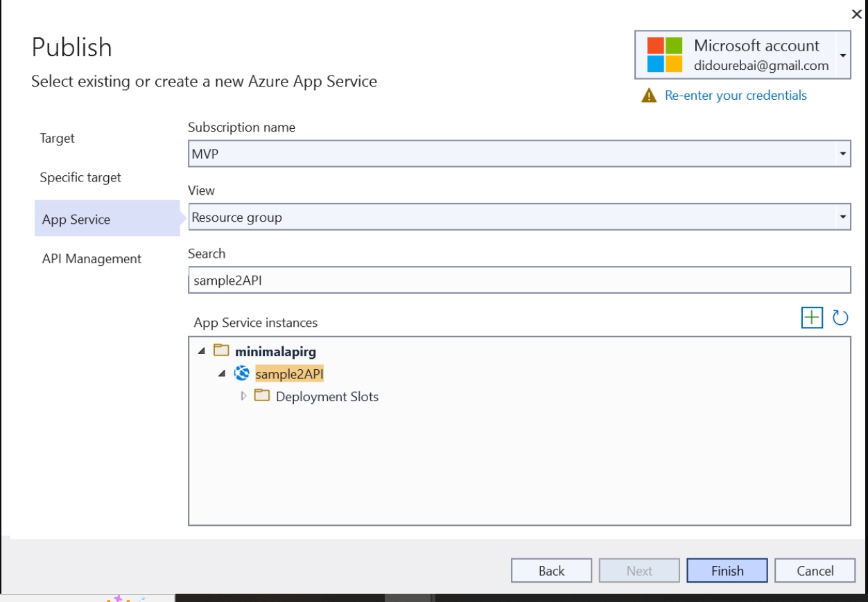
Task: Click the yellow warning triangle icon
Action: [x=649, y=96]
